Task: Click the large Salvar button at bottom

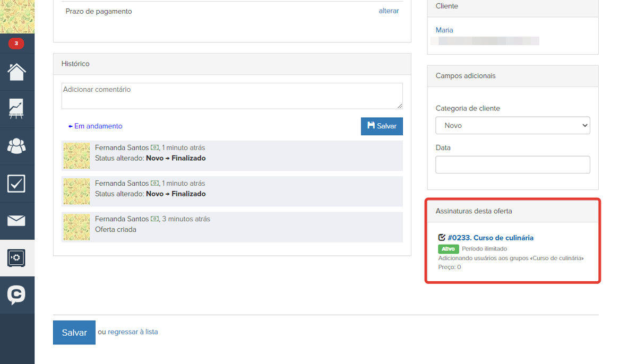Action: click(x=74, y=333)
